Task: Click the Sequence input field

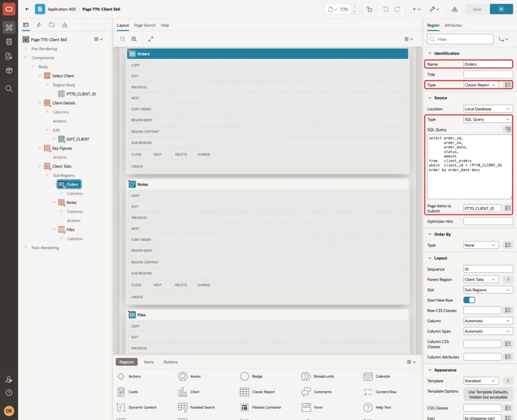Action: coord(488,269)
